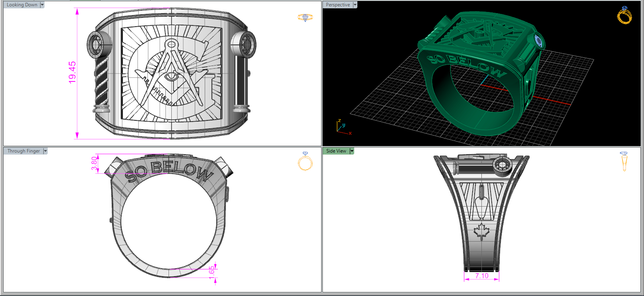Open the Through Finger viewport dropdown arrow
Image resolution: width=644 pixels, height=296 pixels.
[x=45, y=151]
